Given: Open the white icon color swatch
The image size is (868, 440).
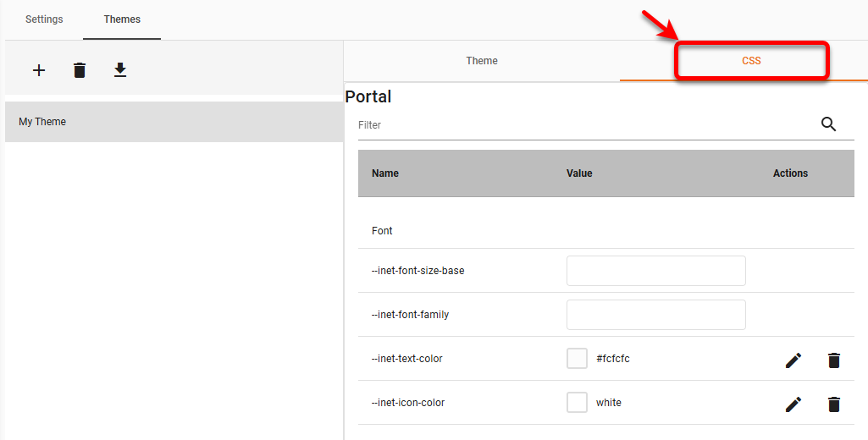Looking at the screenshot, I should pyautogui.click(x=577, y=403).
